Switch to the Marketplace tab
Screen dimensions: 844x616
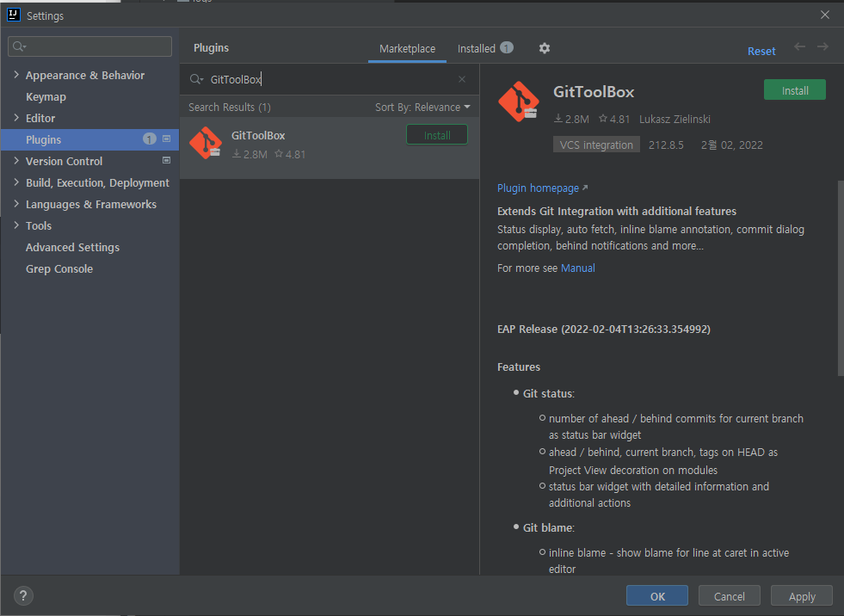coord(407,48)
